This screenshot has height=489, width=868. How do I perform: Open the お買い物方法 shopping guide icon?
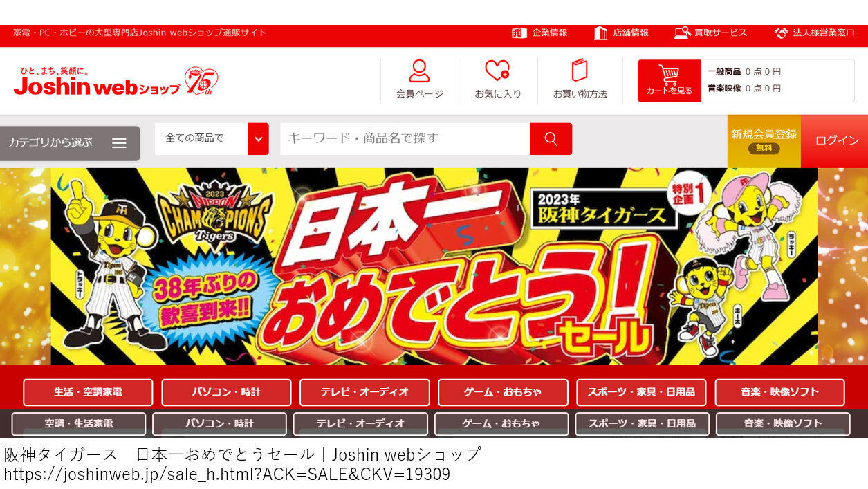point(580,80)
